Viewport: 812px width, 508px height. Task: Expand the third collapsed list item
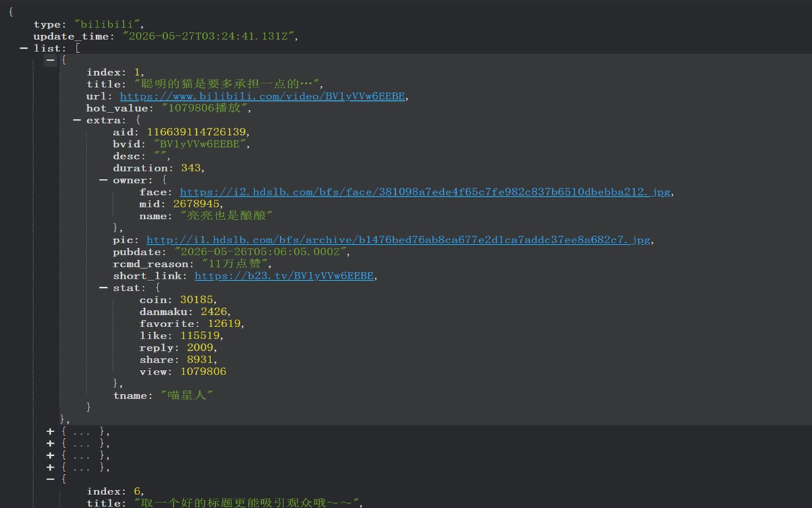point(50,455)
